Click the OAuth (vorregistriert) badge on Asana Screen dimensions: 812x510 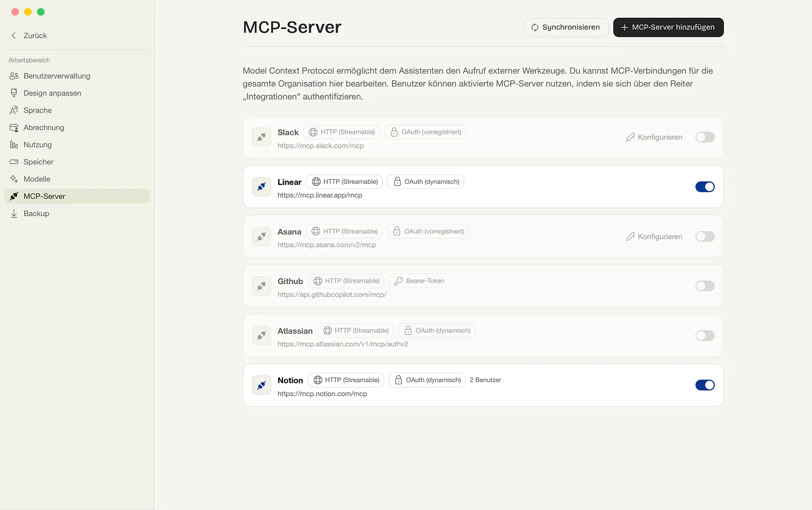[x=428, y=232]
